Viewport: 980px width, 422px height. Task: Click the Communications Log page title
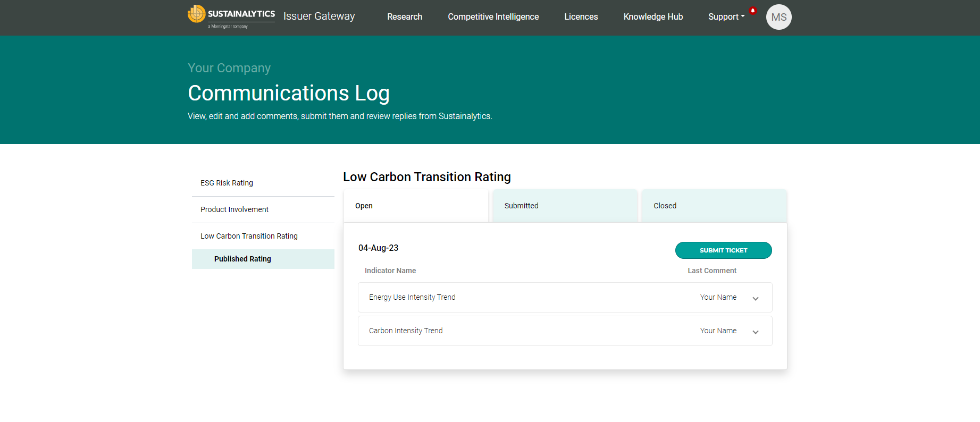pyautogui.click(x=289, y=93)
